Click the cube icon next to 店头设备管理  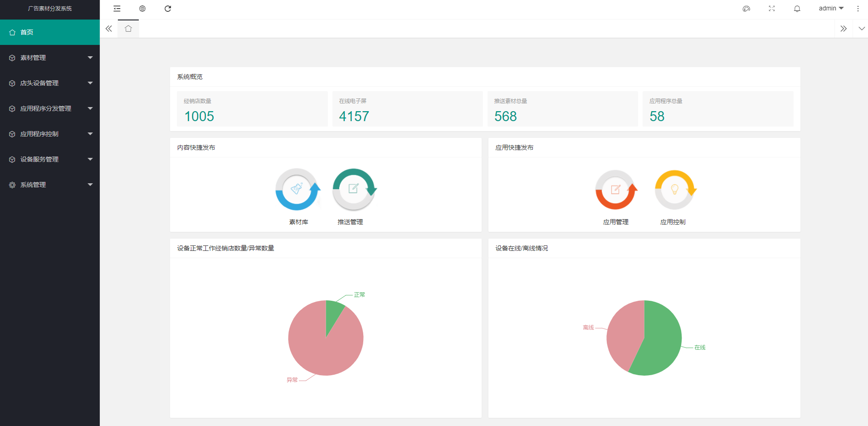tap(12, 83)
